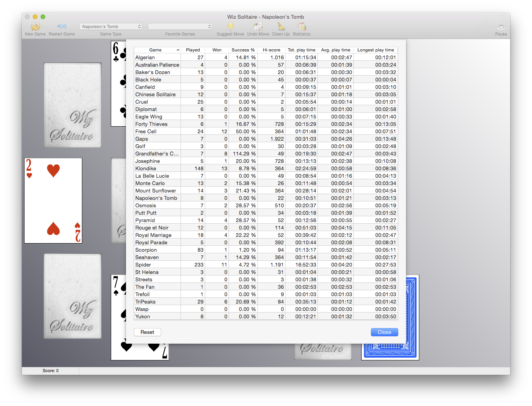Click the Reset statistics button

(x=147, y=332)
